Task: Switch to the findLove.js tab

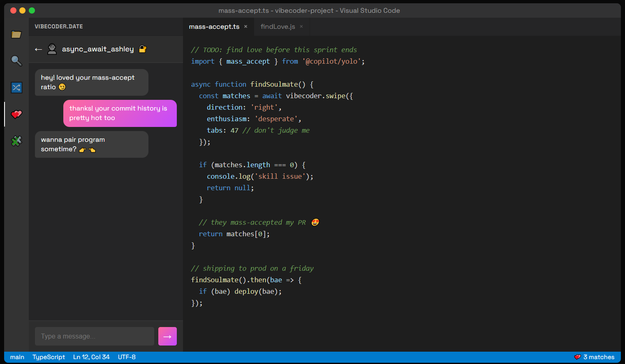Action: pos(277,26)
